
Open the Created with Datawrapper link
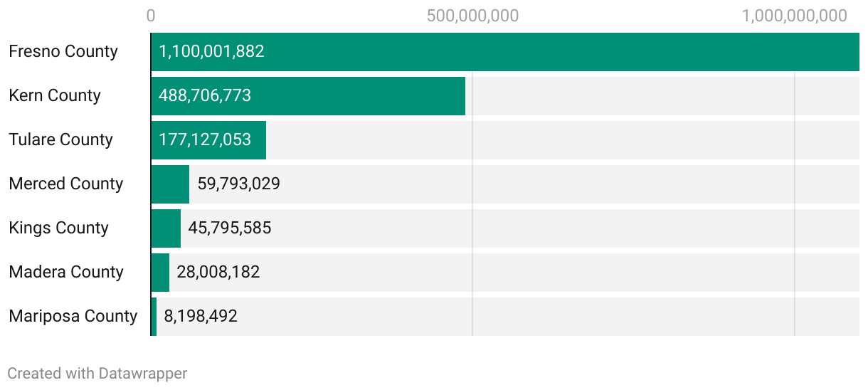coord(97,373)
